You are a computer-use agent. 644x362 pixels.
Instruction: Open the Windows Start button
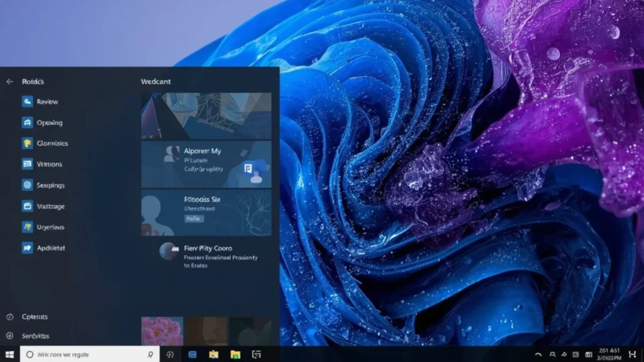coord(10,354)
